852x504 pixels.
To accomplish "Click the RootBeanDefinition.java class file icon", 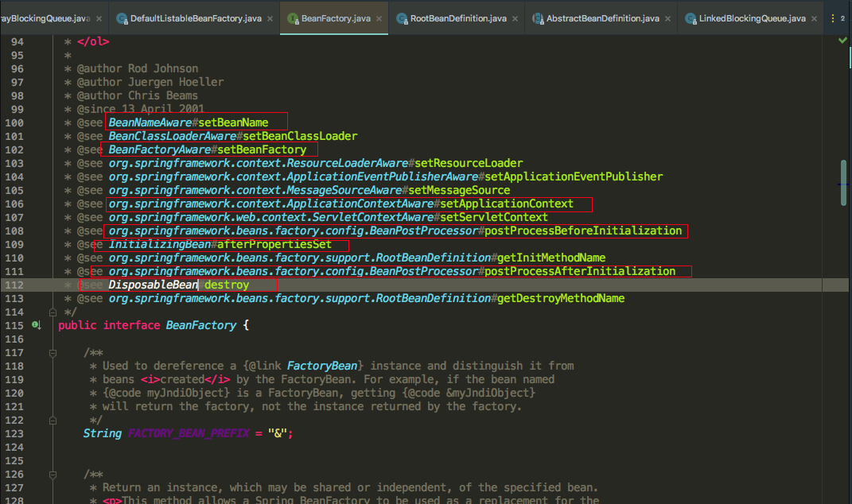I will 402,18.
